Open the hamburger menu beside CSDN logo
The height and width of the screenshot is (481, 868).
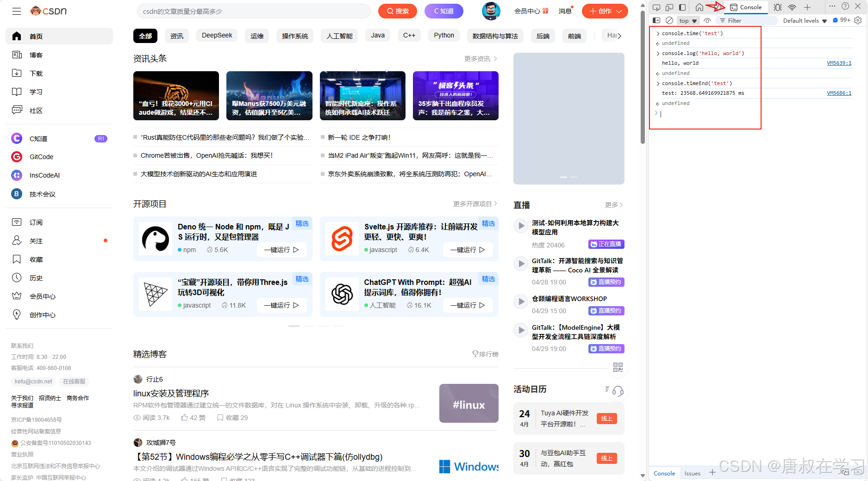pos(17,11)
